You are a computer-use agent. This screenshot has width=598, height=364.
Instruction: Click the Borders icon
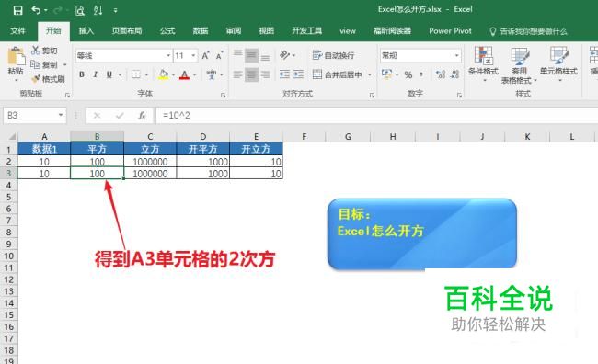(x=136, y=74)
